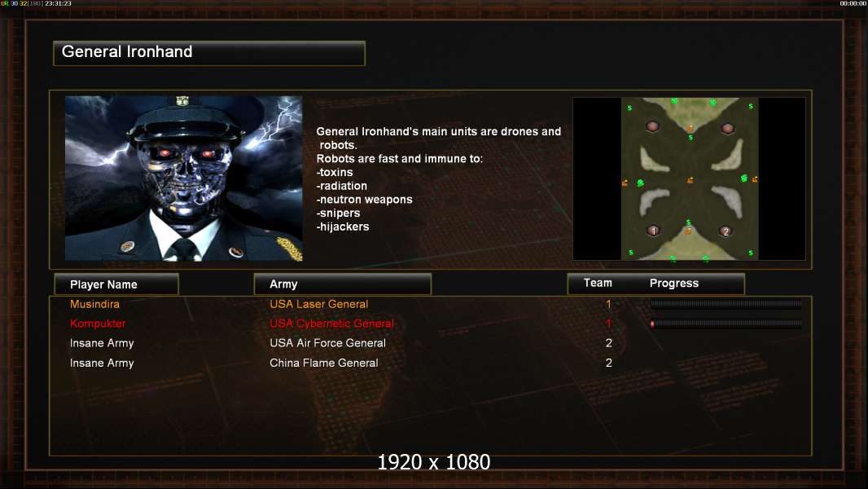Select the USA Laser General army entry
This screenshot has width=868, height=489.
(319, 304)
